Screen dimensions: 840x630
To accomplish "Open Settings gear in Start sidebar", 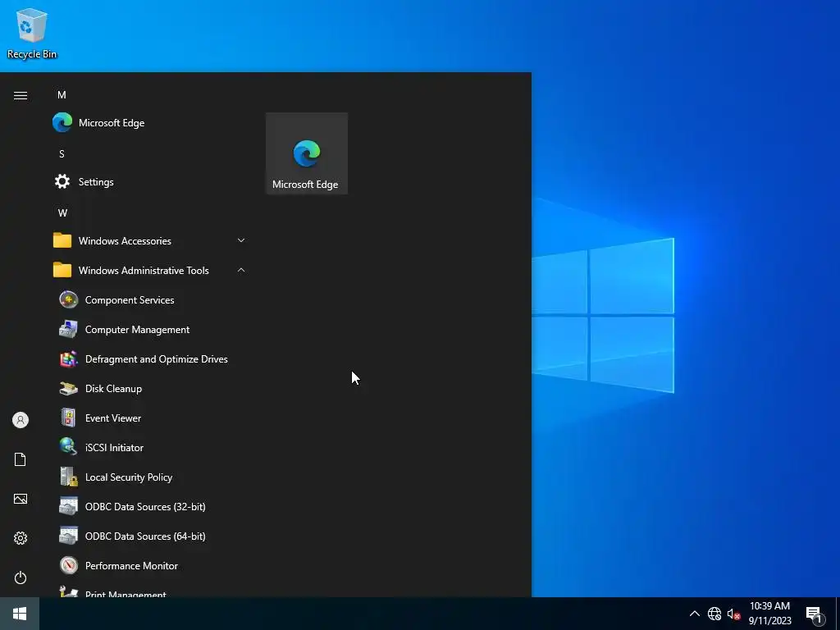I will [x=21, y=538].
